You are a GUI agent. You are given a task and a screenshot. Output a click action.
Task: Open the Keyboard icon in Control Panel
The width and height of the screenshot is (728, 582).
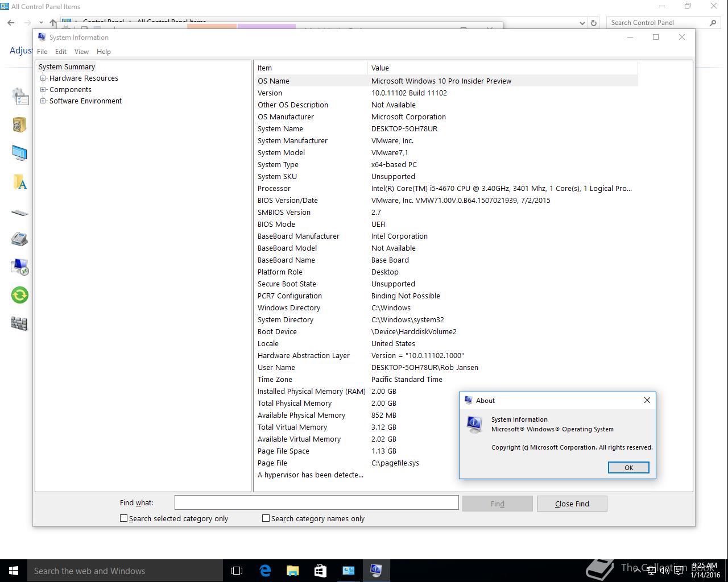[19, 213]
